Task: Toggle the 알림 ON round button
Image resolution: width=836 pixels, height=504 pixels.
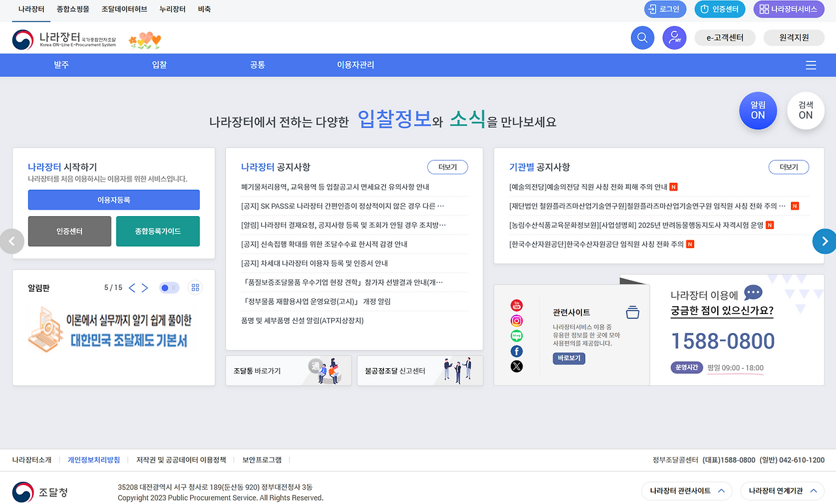Action: (758, 110)
